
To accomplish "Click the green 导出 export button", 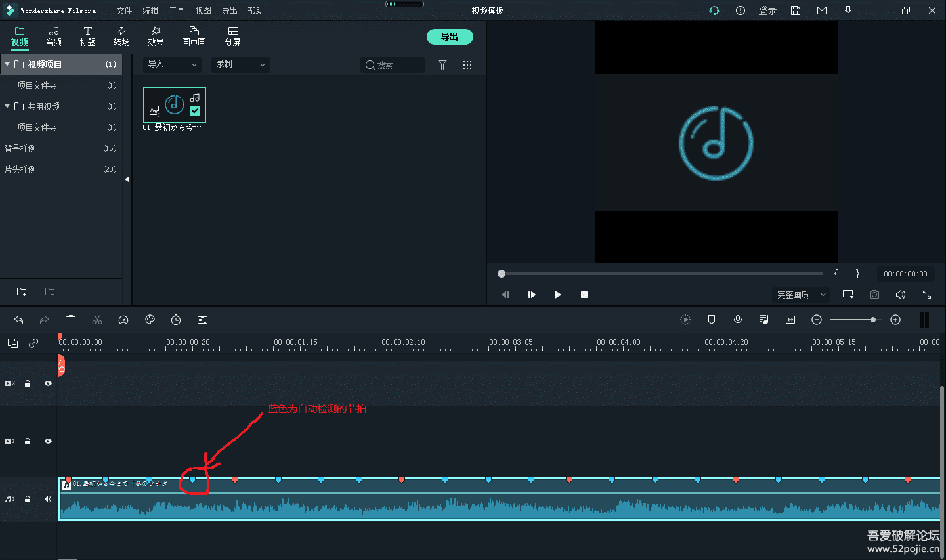I will [450, 37].
